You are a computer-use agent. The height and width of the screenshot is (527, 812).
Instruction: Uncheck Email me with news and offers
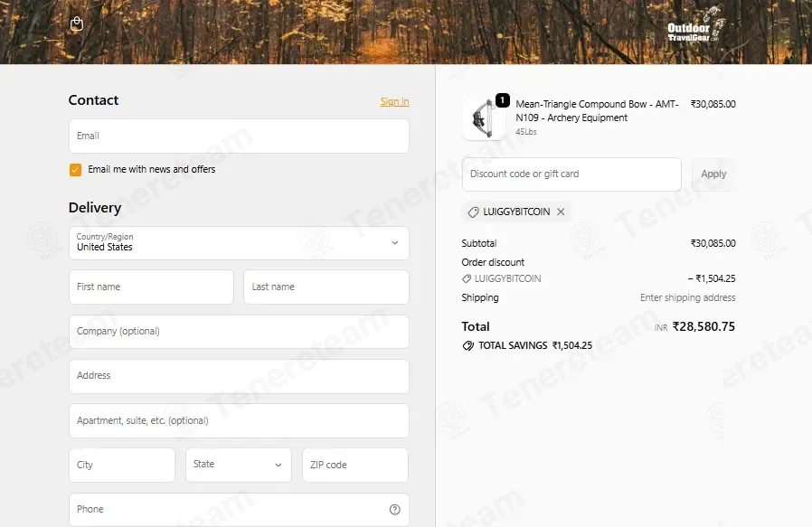click(x=76, y=170)
